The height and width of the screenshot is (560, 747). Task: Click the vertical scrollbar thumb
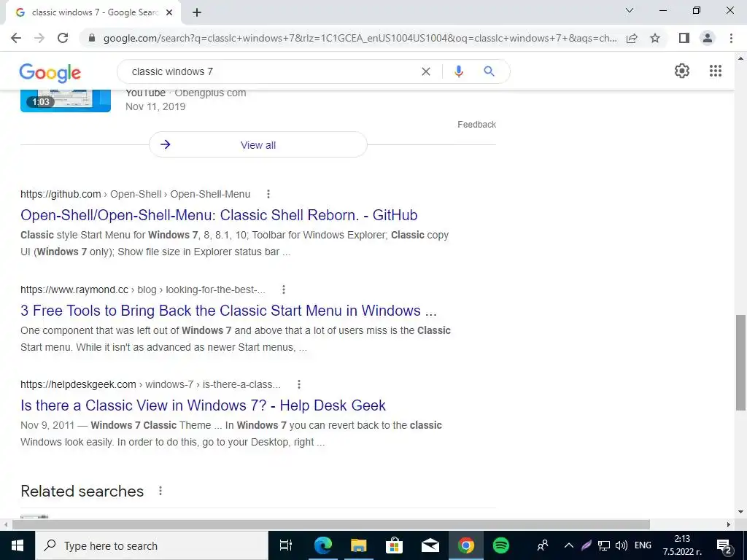pyautogui.click(x=740, y=362)
